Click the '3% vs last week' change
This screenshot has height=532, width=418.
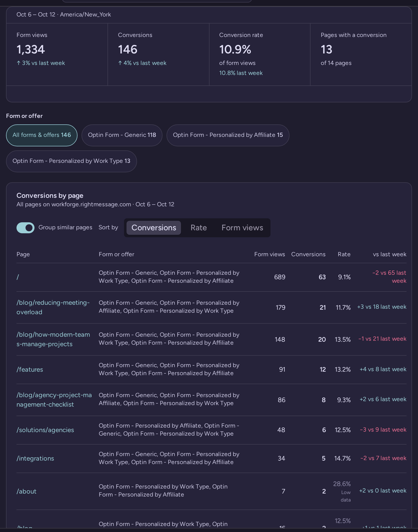[41, 63]
